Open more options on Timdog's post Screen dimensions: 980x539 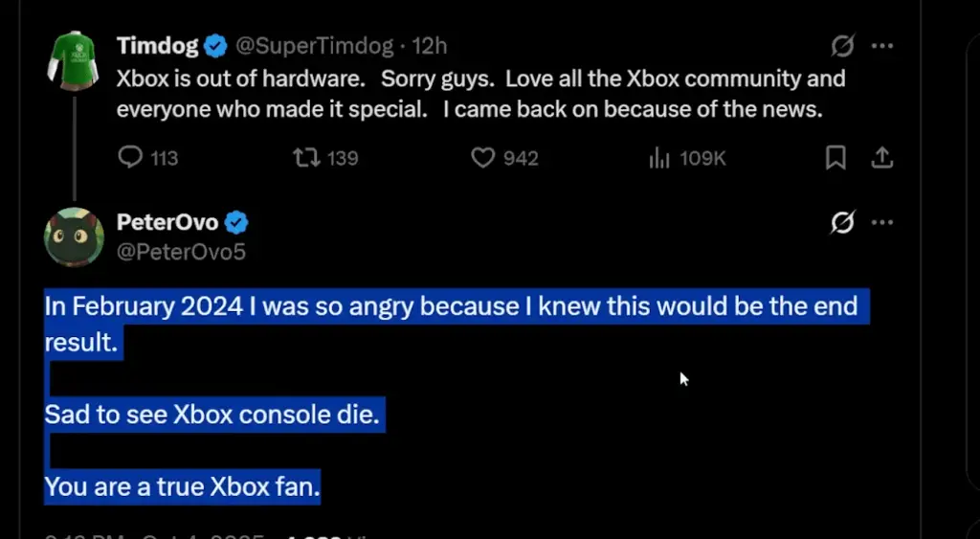pyautogui.click(x=881, y=45)
